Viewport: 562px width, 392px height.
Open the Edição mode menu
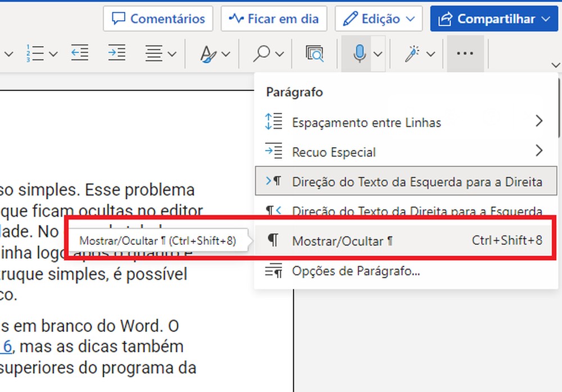pos(378,19)
